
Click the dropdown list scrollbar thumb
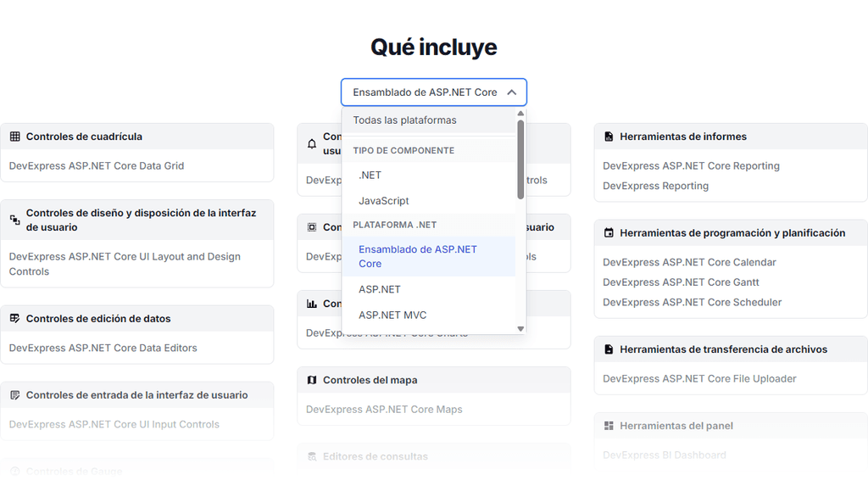[520, 159]
